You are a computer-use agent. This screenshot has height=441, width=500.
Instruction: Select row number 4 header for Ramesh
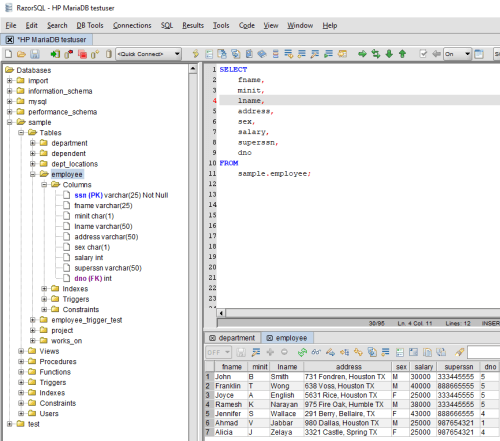tap(209, 404)
